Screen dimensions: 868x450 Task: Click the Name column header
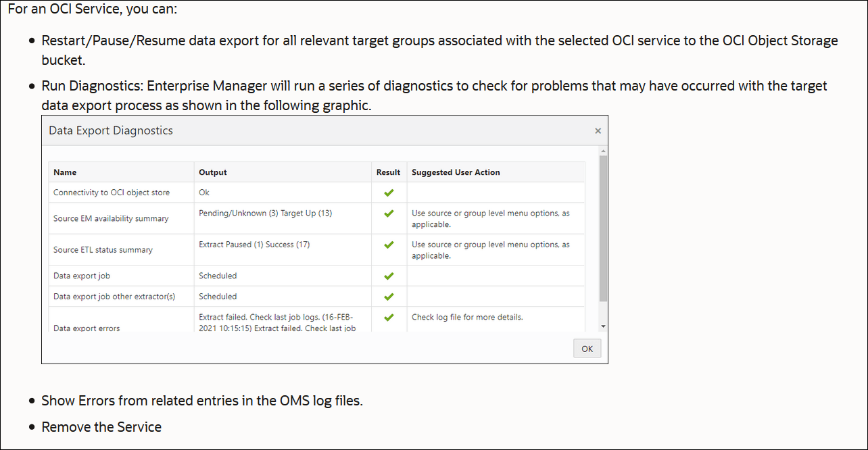[65, 172]
